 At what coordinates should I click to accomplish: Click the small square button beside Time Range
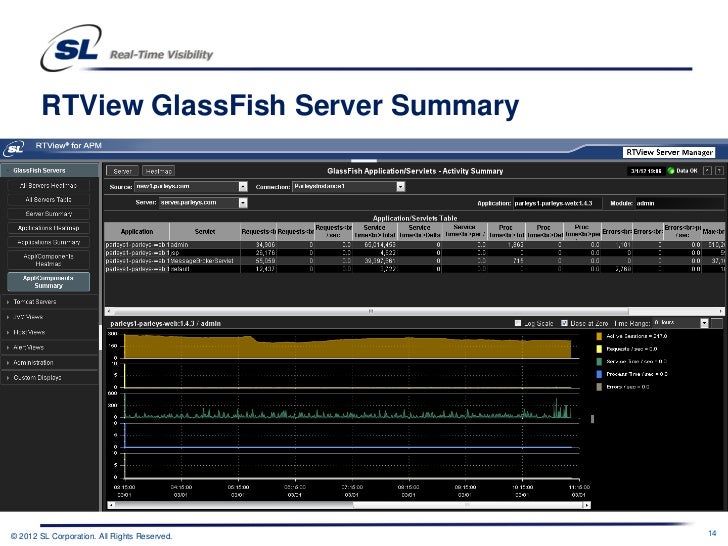[717, 323]
